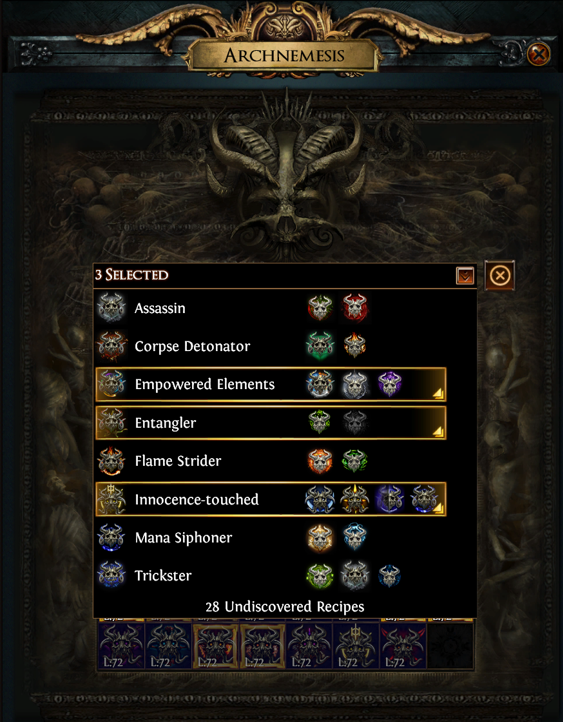The image size is (563, 722).
Task: Close the Archnemesis window
Action: coord(538,54)
